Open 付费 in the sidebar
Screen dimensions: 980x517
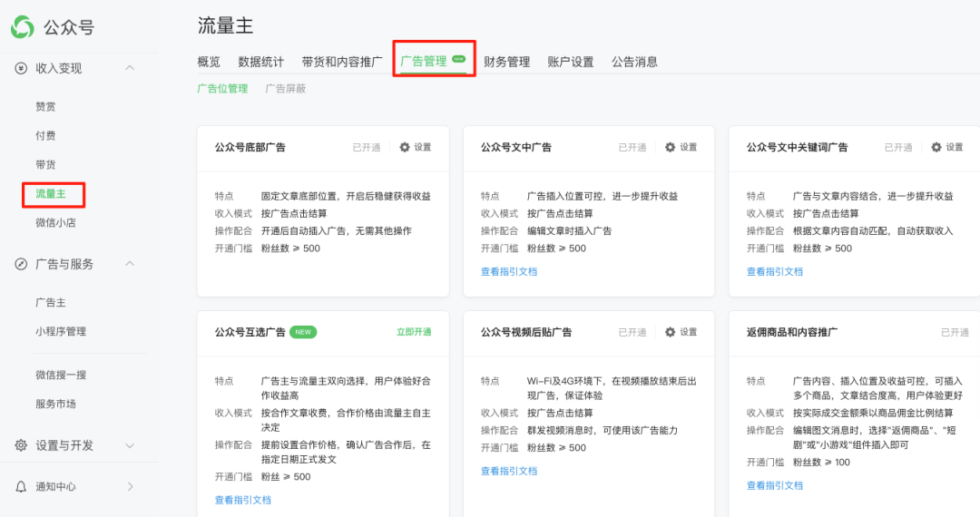(45, 135)
